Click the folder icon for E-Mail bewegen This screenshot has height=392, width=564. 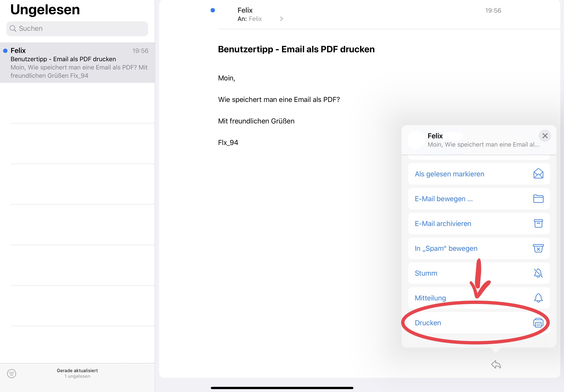[538, 199]
